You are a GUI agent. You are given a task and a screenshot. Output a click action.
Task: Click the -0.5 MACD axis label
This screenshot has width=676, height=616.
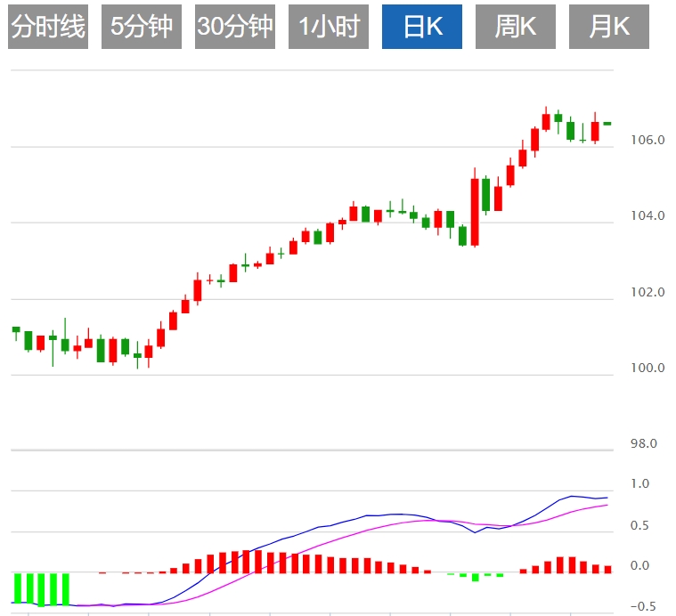(x=639, y=607)
